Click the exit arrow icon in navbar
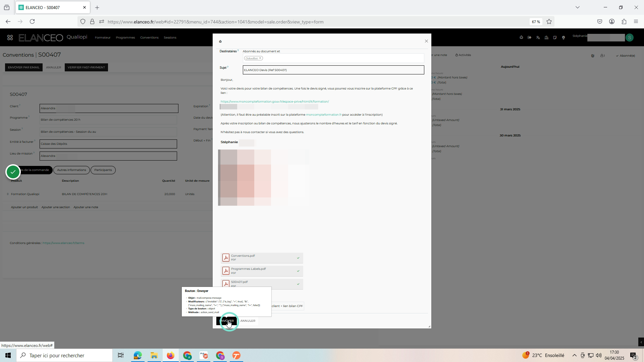This screenshot has width=644, height=362. point(530,38)
